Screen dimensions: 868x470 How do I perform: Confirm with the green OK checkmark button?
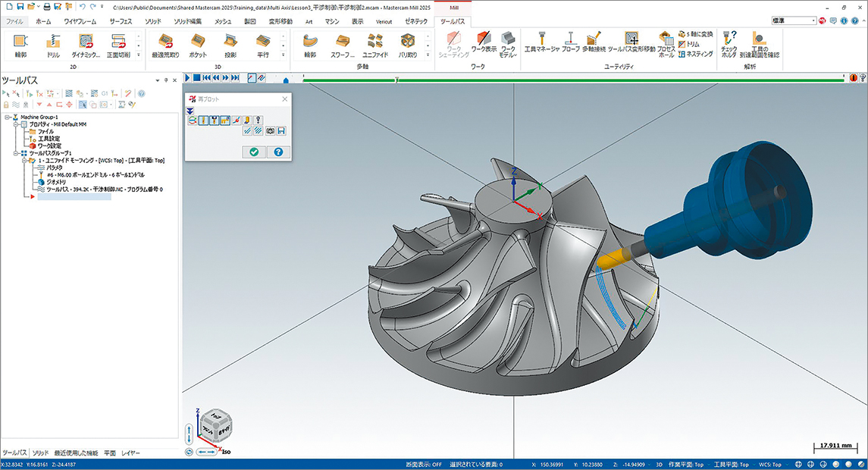tap(253, 152)
